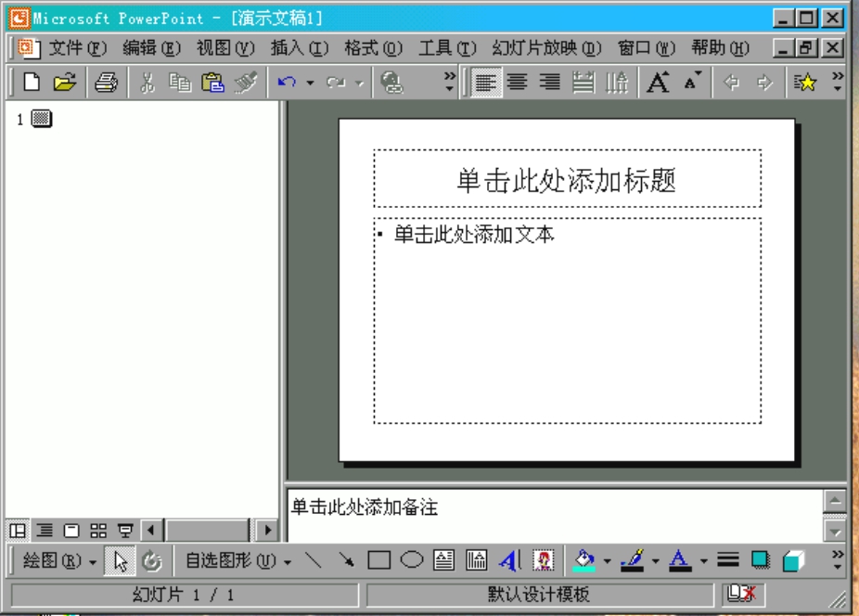Open the 编辑(E) menu
Screen dimensions: 859x616
coord(151,48)
